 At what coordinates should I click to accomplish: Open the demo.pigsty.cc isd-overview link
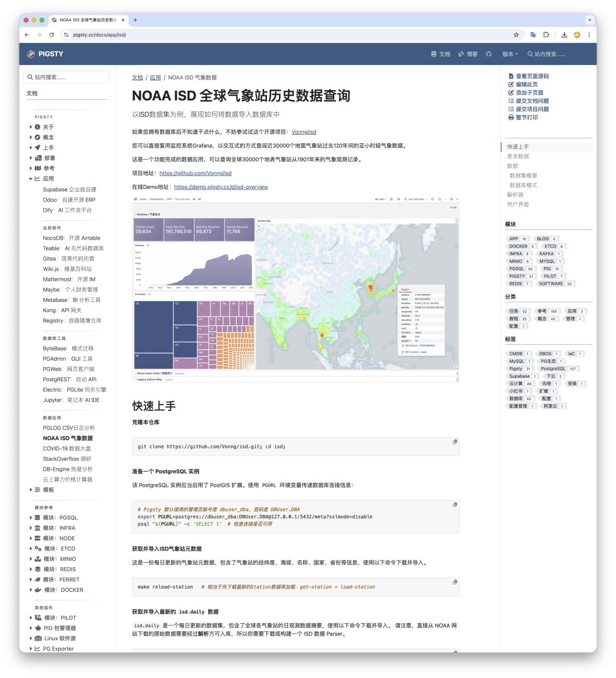tap(221, 187)
